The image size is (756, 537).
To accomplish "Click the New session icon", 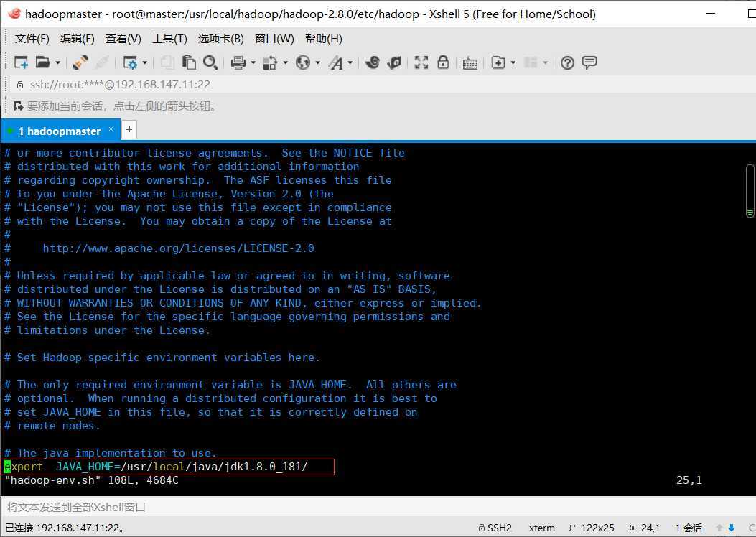I will coord(21,62).
